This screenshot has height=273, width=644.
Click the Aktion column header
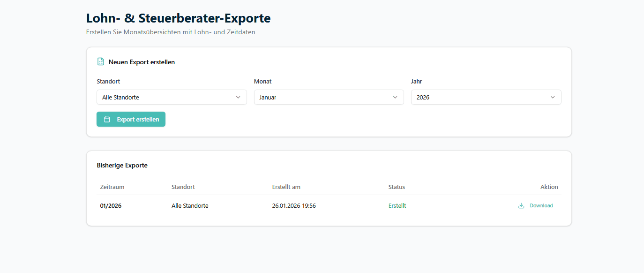pyautogui.click(x=549, y=187)
